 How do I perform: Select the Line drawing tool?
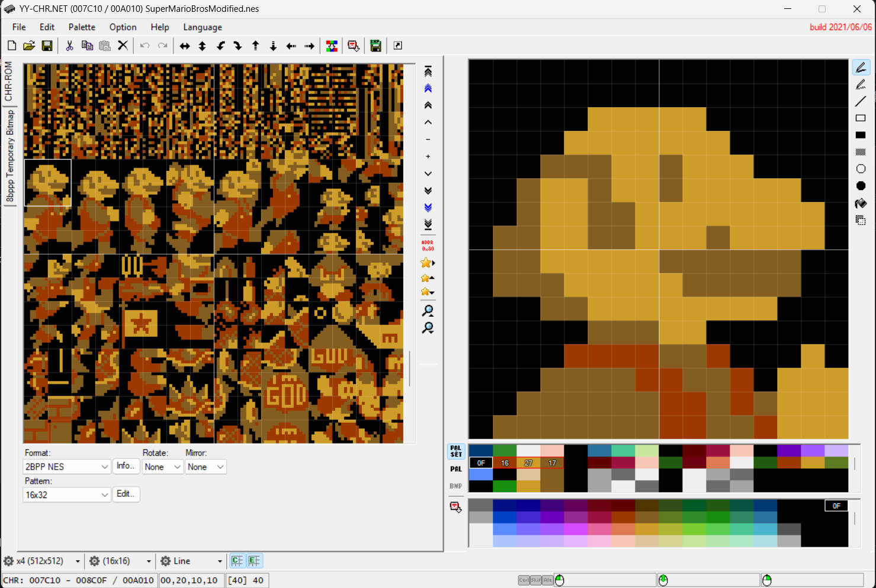coord(861,101)
